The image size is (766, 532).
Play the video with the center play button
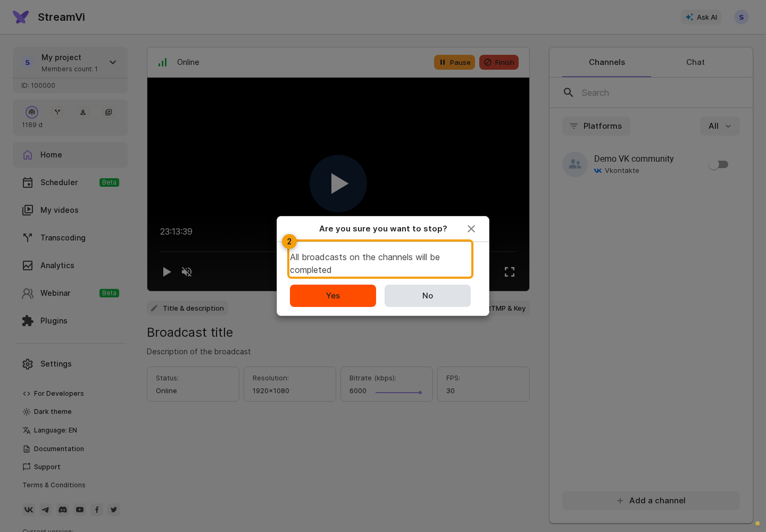click(338, 184)
